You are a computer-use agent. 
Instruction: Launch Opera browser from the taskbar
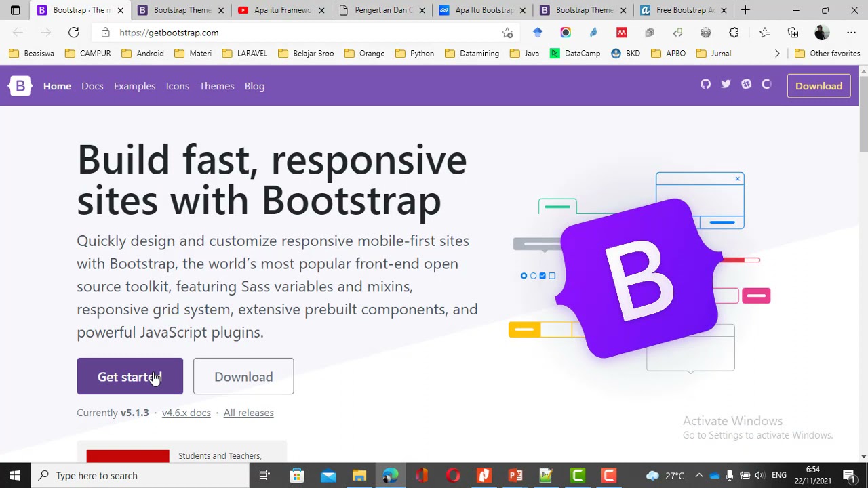[x=453, y=475]
